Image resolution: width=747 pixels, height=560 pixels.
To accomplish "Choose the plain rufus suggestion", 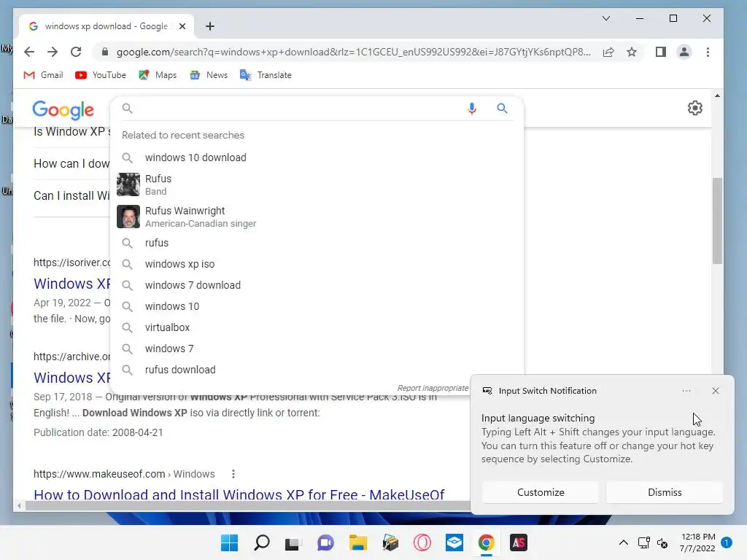I will [x=317, y=243].
